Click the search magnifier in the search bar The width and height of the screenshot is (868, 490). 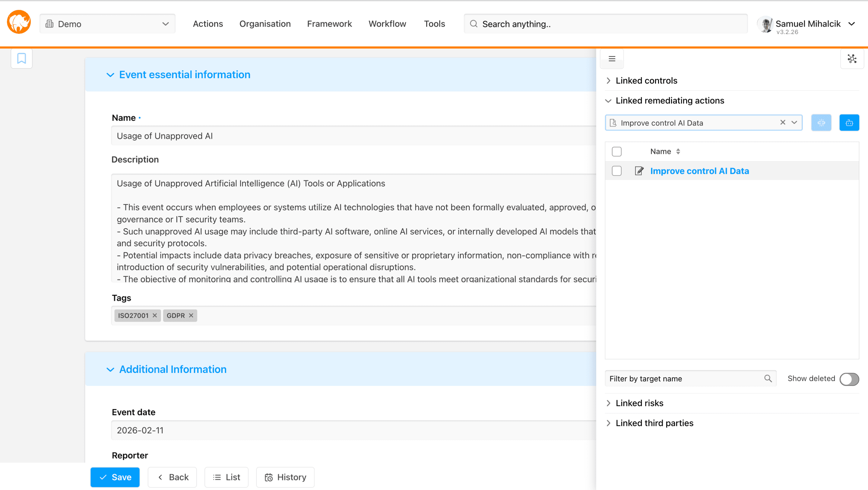474,24
